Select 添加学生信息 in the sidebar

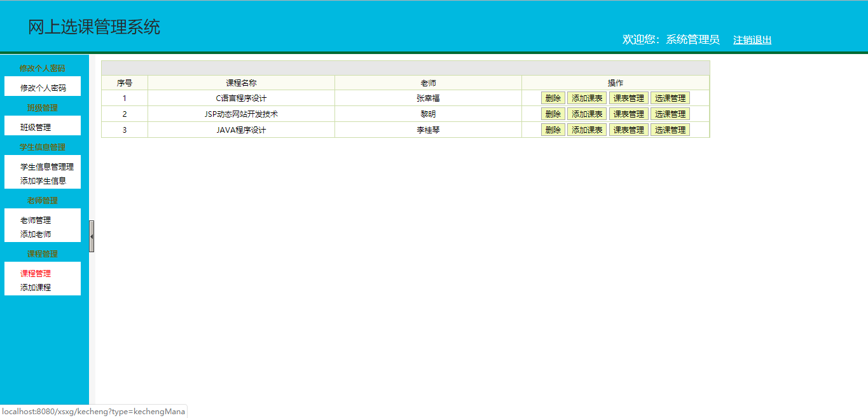[x=43, y=180]
